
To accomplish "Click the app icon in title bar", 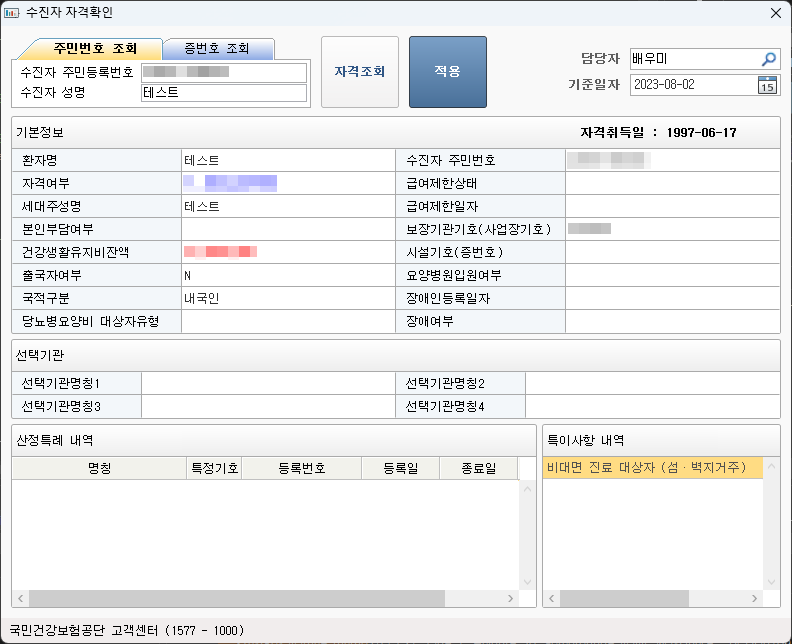I will [12, 13].
